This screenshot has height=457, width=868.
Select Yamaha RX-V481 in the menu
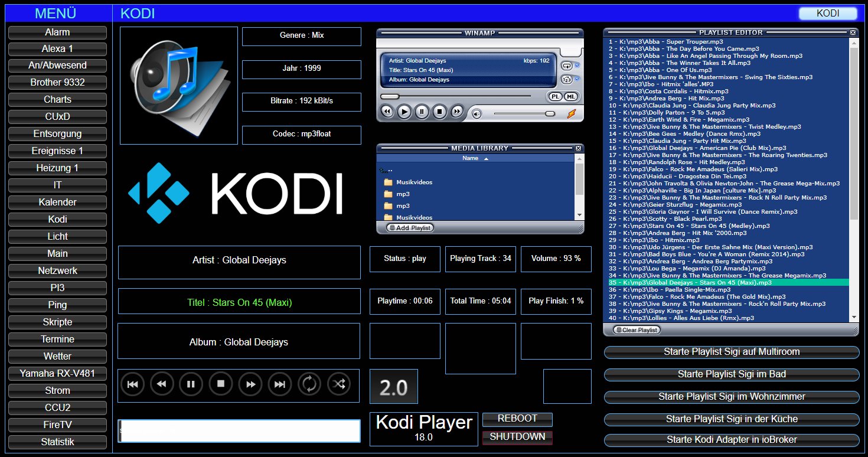click(x=57, y=374)
